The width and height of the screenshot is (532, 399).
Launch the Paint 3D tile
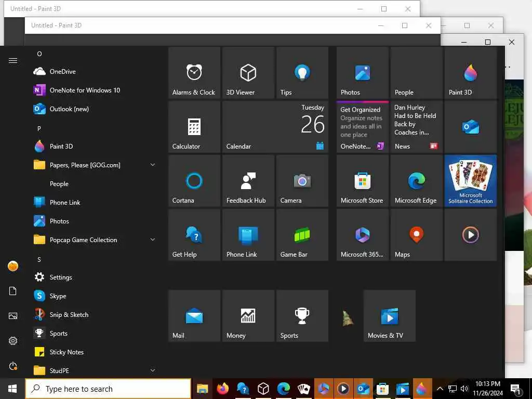click(x=470, y=73)
